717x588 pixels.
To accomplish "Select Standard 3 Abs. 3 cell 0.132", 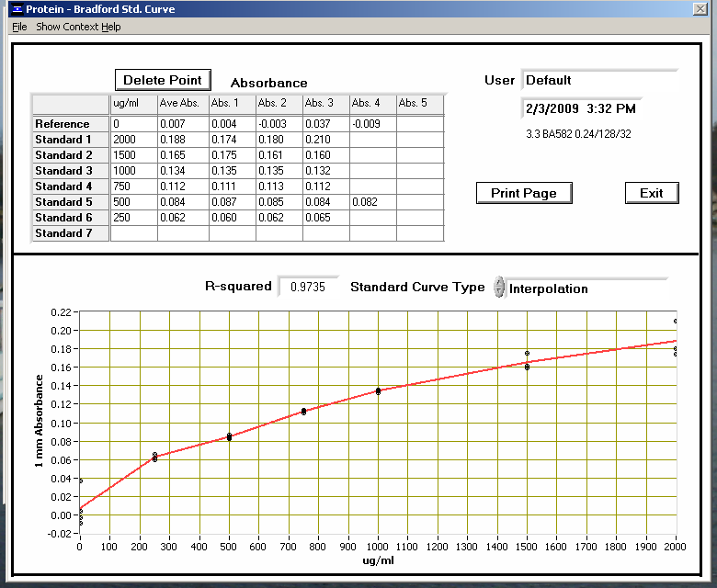I will click(x=326, y=170).
